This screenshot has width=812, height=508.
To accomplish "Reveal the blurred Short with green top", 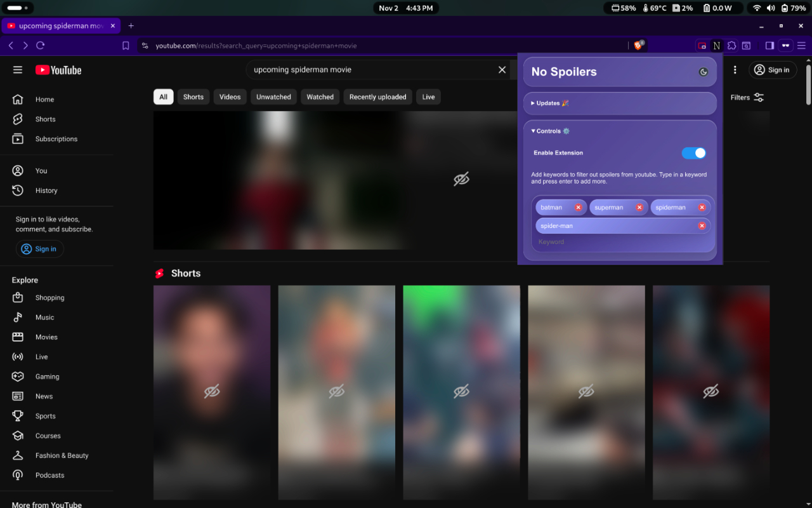I will pyautogui.click(x=461, y=392).
